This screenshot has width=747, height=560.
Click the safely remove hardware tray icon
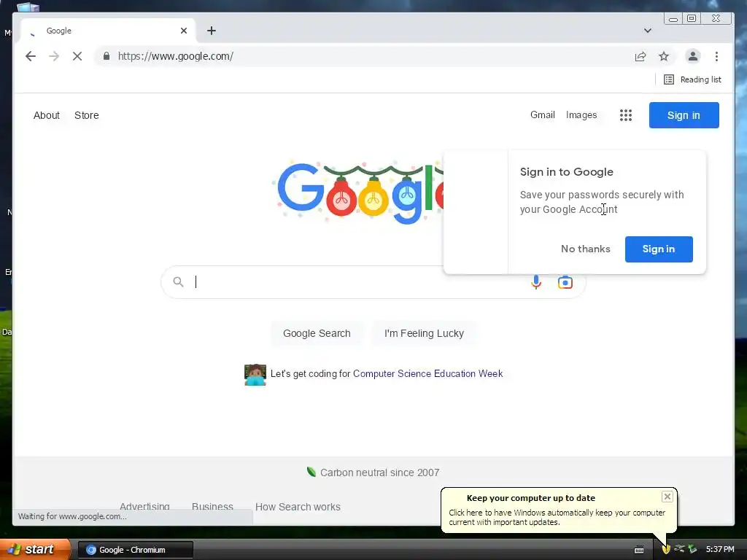click(692, 550)
